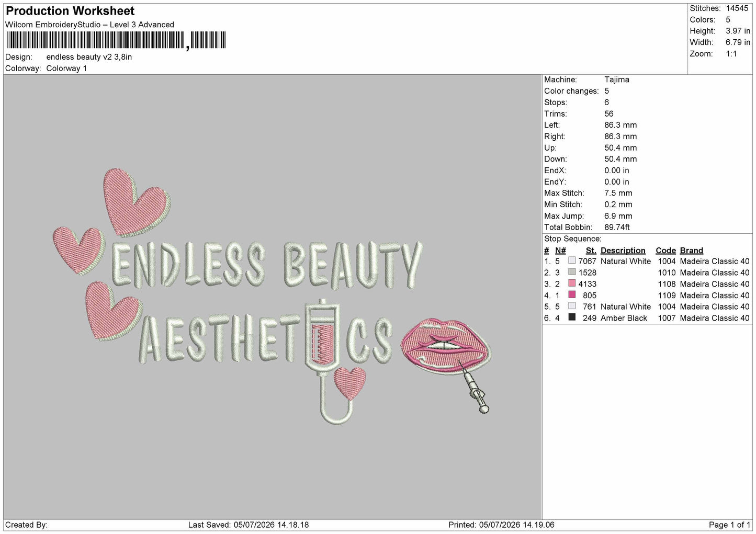Viewport: 756px width, 534px height.
Task: Click code 1109 in the stop sequence
Action: (x=667, y=295)
